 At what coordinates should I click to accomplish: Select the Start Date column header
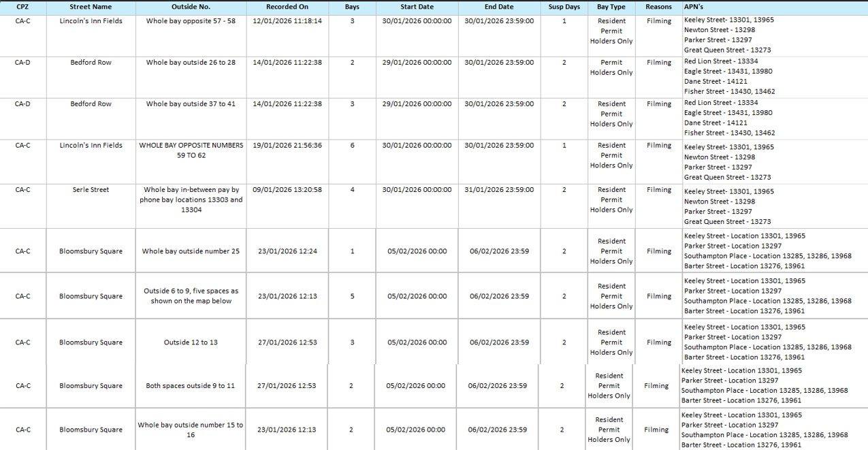pyautogui.click(x=417, y=7)
